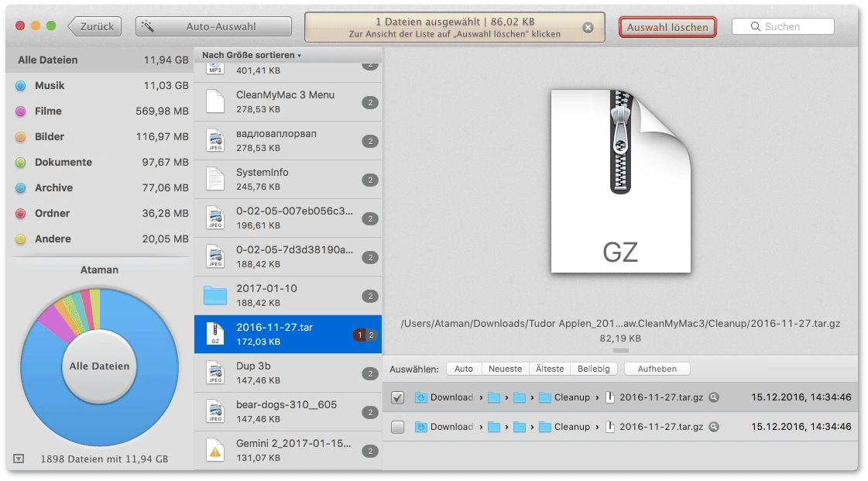Click the file path text under the preview
Viewport: 868px width, 481px height.
(x=620, y=323)
